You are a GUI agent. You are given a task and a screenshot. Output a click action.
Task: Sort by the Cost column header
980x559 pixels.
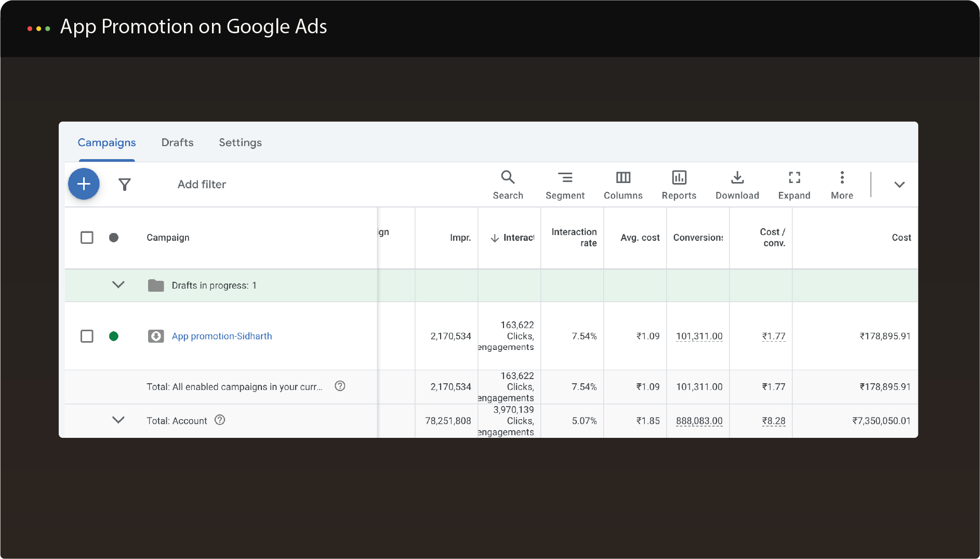[x=902, y=238]
